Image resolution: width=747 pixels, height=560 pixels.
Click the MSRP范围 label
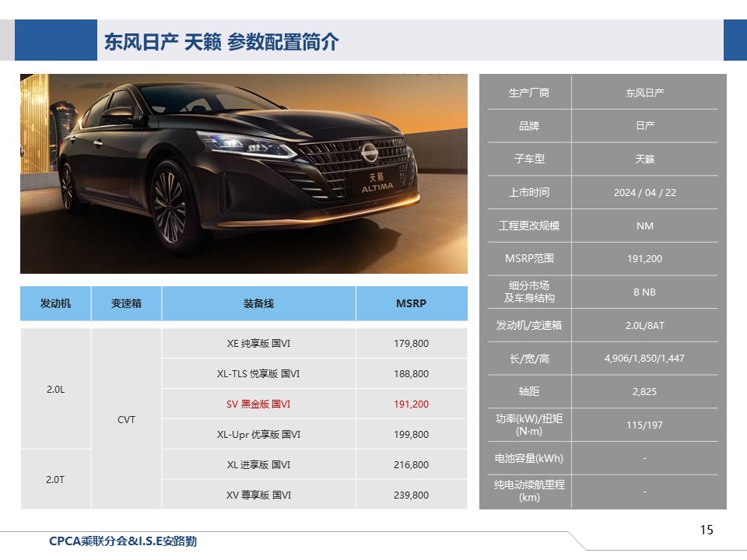(x=529, y=258)
